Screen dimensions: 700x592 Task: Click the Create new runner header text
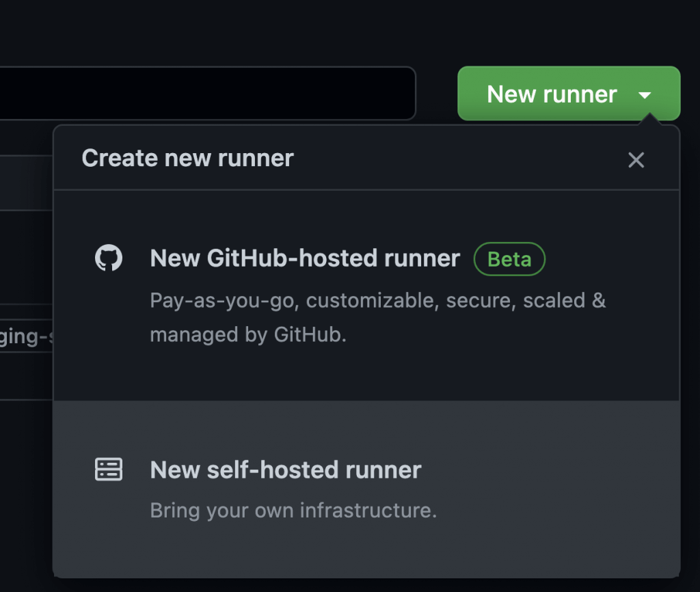click(x=187, y=158)
